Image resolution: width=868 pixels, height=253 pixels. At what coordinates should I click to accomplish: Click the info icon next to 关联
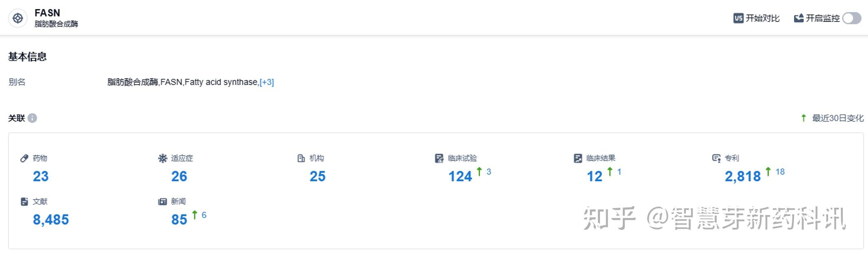[x=33, y=118]
